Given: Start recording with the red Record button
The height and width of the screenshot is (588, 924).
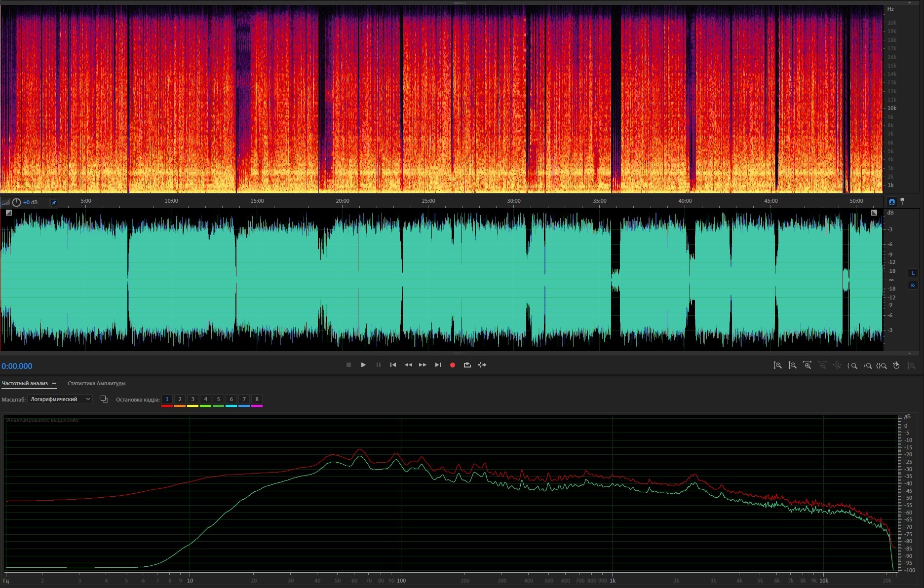Looking at the screenshot, I should [453, 365].
